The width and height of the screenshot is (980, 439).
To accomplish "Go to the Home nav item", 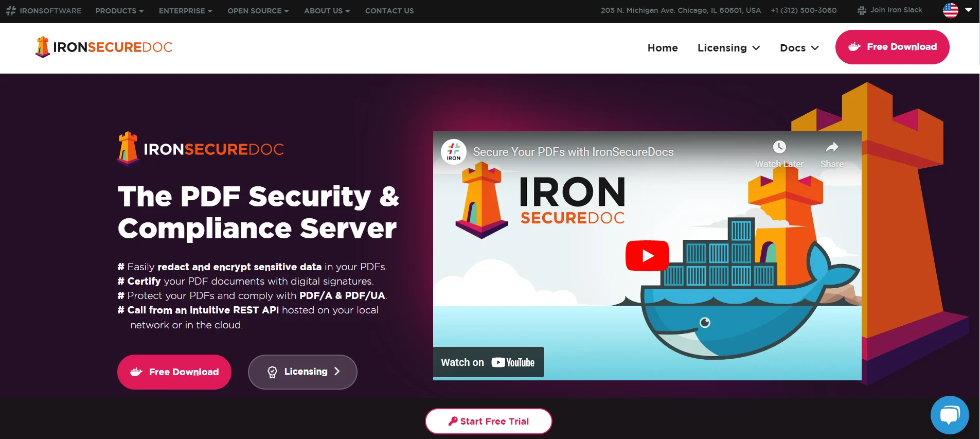I will (x=663, y=48).
